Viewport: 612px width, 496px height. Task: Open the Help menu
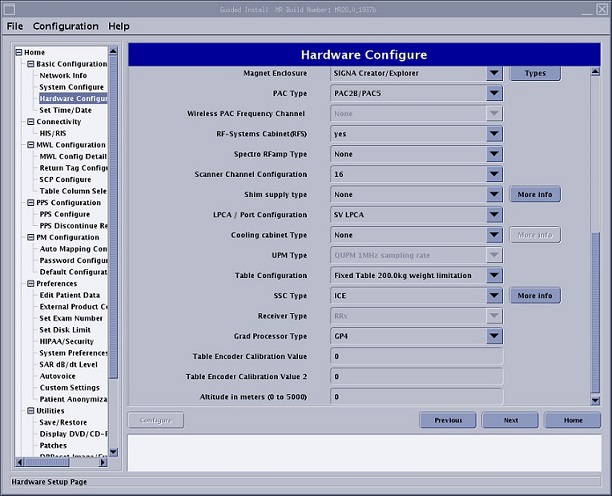point(119,26)
